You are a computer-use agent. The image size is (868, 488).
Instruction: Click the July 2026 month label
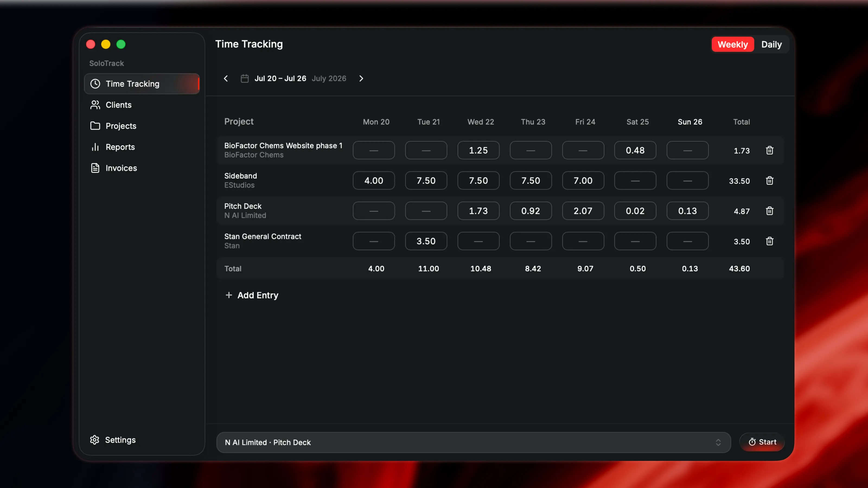329,78
